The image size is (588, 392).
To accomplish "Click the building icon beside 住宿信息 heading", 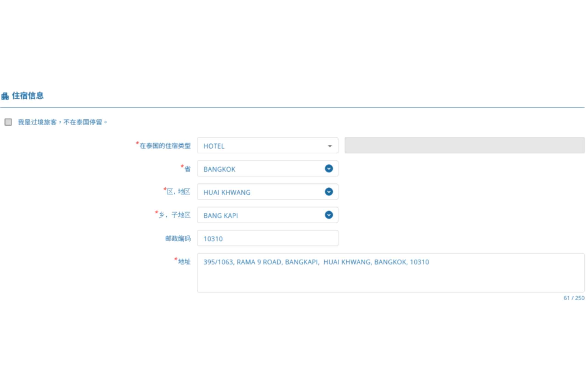I will pos(5,96).
